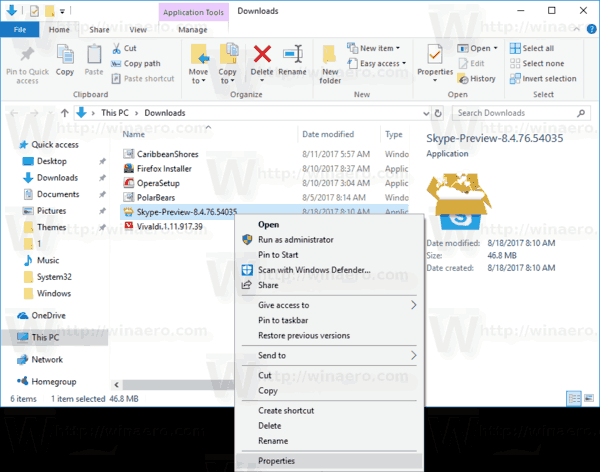This screenshot has width=600, height=472.
Task: Click the Skype installer preview thumbnail
Action: pyautogui.click(x=459, y=201)
